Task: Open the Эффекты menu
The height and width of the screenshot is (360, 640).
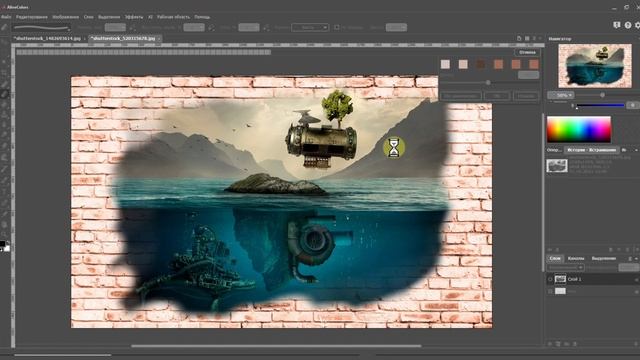Action: (134, 17)
